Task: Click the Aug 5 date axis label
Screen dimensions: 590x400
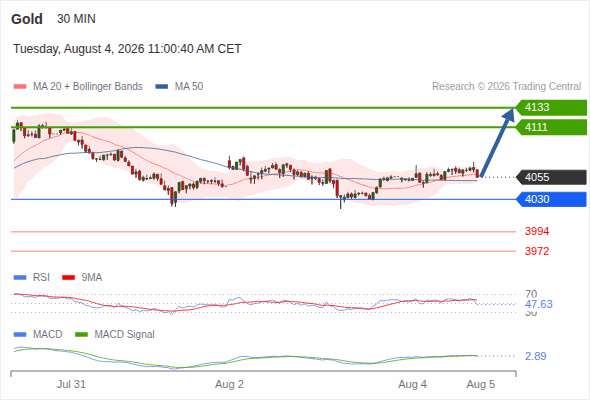Action: (481, 384)
